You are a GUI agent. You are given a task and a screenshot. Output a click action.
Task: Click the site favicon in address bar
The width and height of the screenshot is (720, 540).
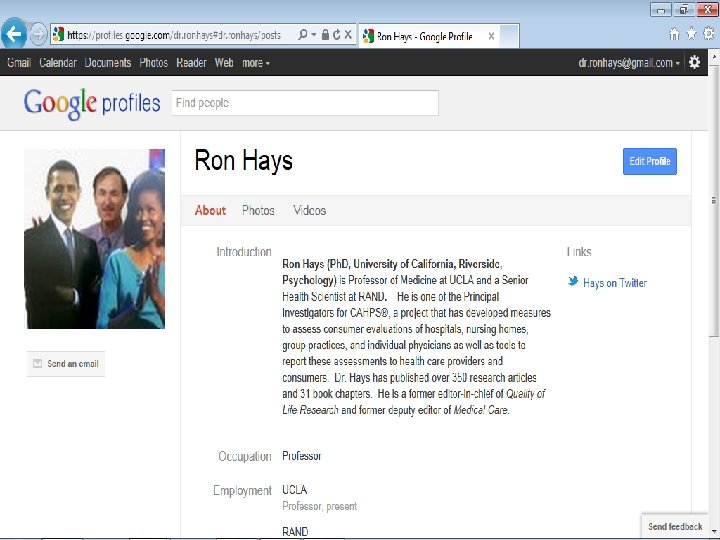(58, 34)
